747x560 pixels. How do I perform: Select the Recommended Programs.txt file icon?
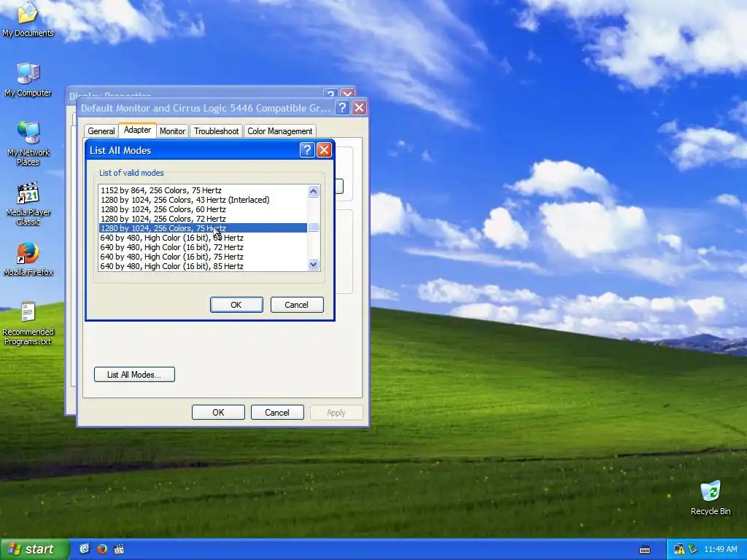[x=28, y=324]
